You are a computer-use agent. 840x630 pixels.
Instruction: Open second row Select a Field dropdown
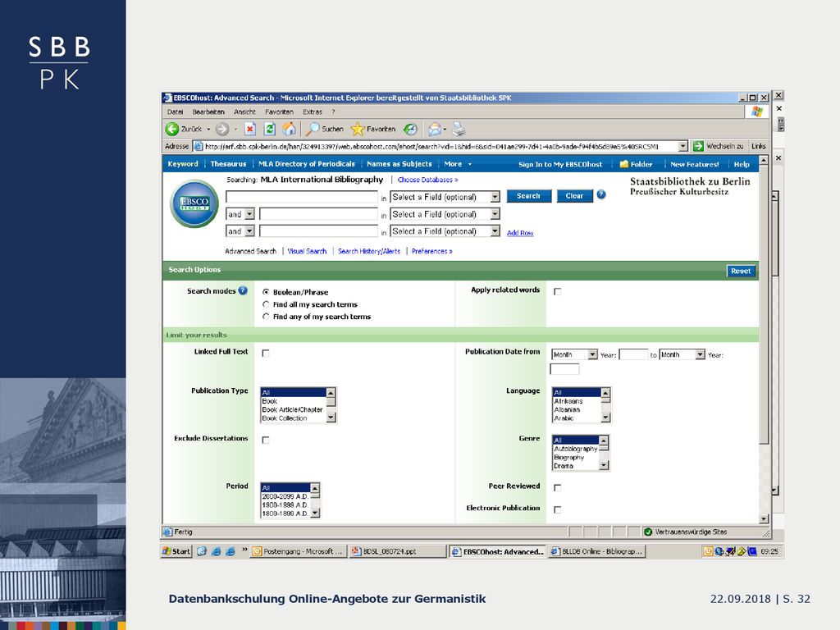point(445,214)
